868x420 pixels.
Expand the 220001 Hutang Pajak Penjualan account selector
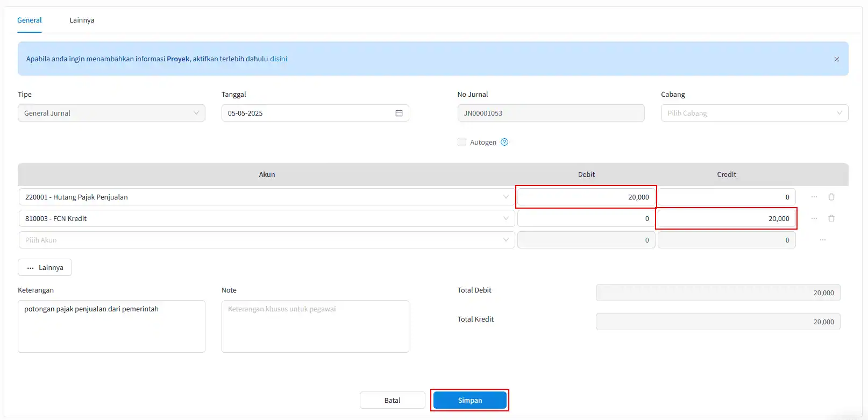pos(267,197)
